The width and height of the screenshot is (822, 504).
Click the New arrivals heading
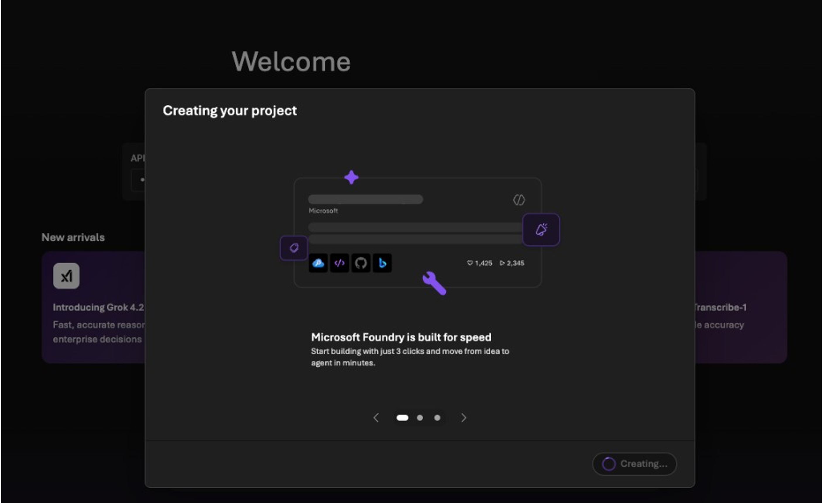pyautogui.click(x=73, y=238)
